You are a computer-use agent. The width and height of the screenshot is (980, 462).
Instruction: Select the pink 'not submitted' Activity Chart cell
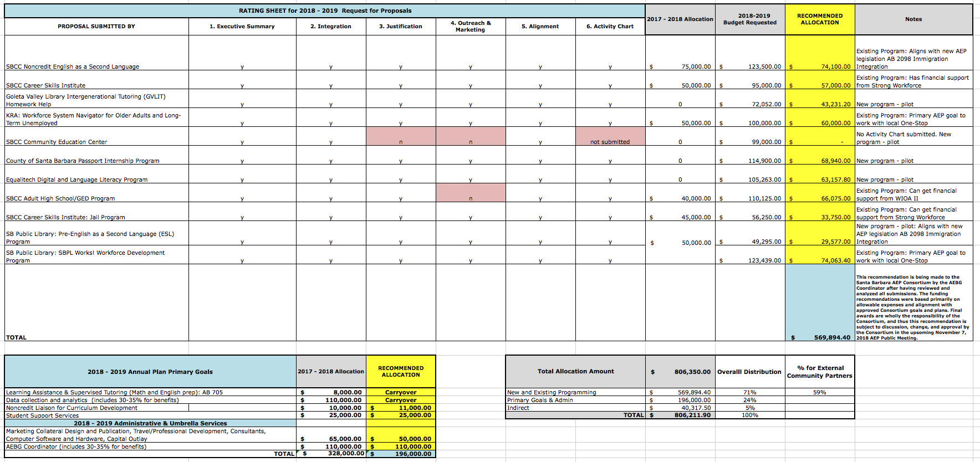click(x=610, y=137)
